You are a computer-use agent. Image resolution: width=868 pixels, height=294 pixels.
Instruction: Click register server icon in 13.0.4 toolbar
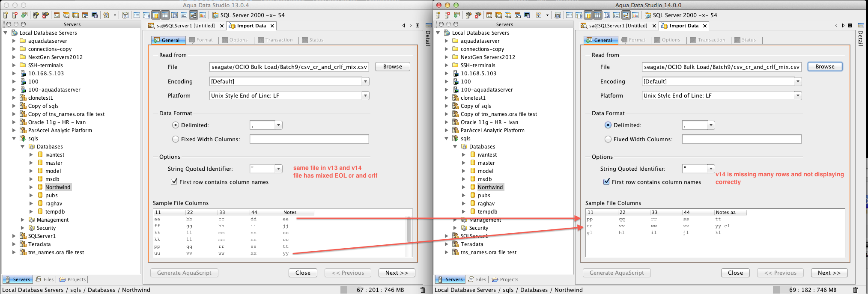[6, 15]
